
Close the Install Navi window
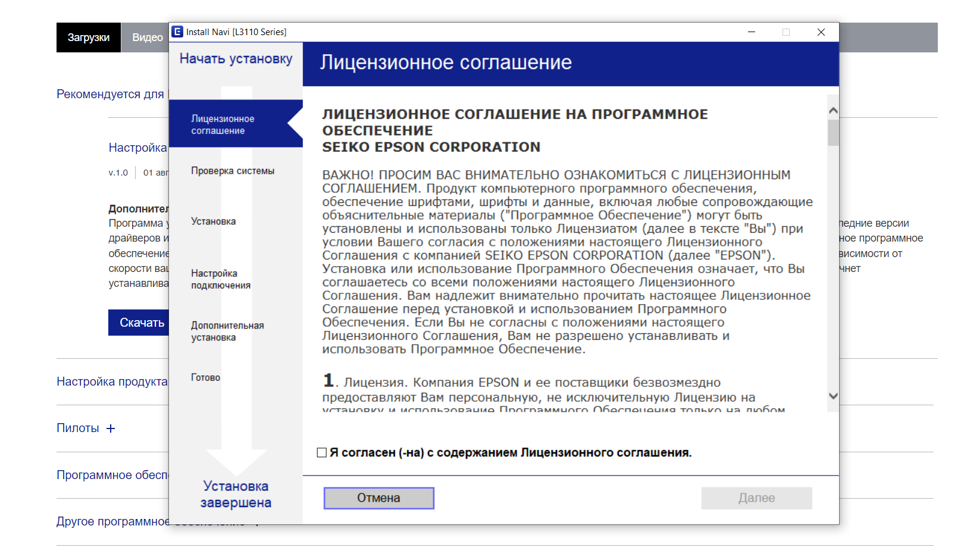click(821, 32)
